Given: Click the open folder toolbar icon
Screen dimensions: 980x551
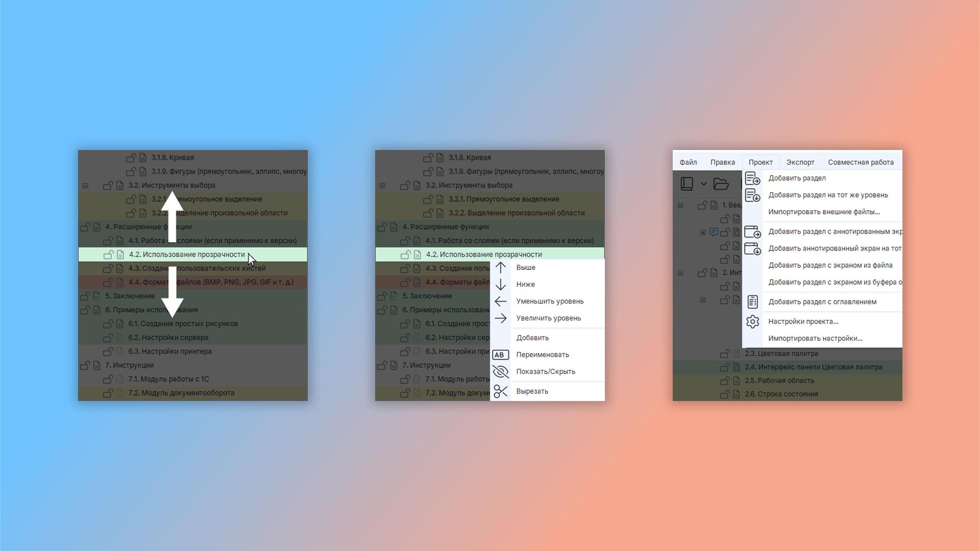Looking at the screenshot, I should click(x=721, y=184).
